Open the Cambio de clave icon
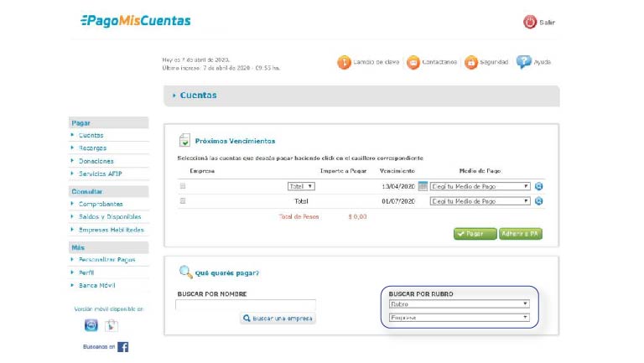 pos(344,62)
